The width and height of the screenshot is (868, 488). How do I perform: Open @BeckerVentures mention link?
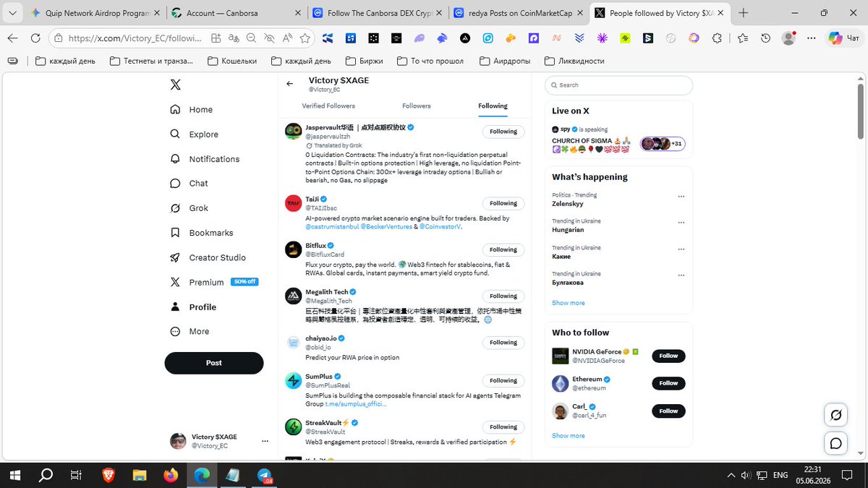(386, 226)
